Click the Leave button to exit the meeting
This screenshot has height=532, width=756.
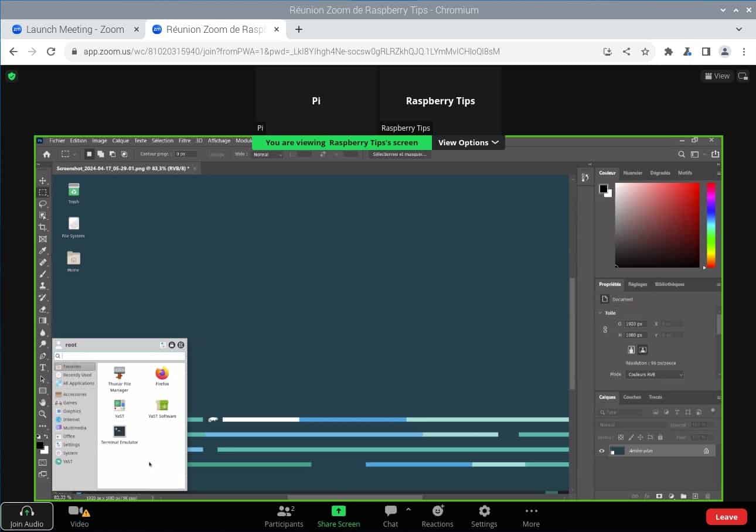pyautogui.click(x=726, y=517)
